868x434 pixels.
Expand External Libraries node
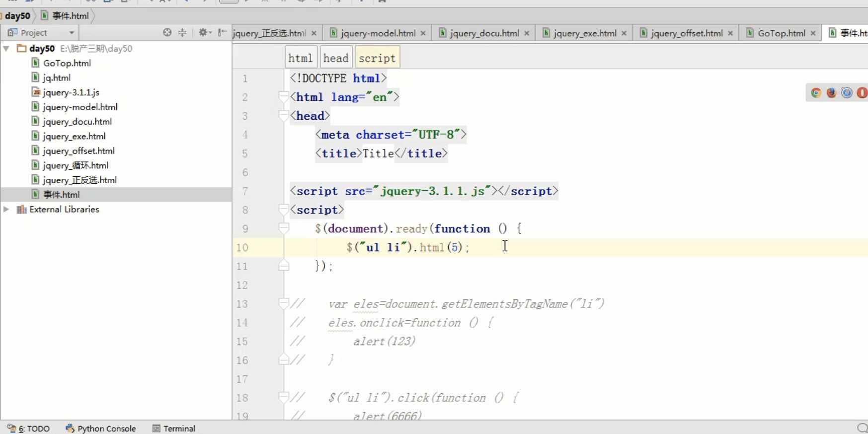6,209
